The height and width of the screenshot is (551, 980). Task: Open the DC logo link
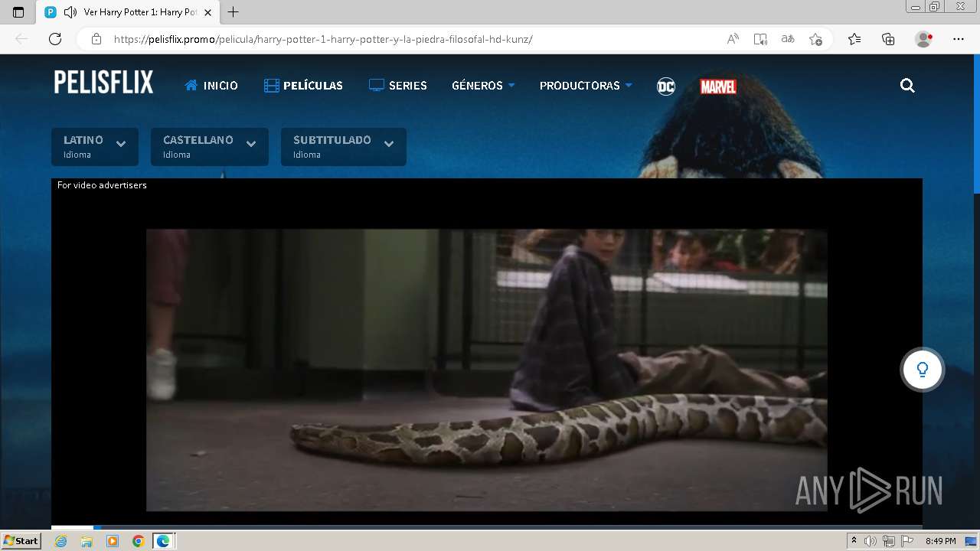pos(666,86)
